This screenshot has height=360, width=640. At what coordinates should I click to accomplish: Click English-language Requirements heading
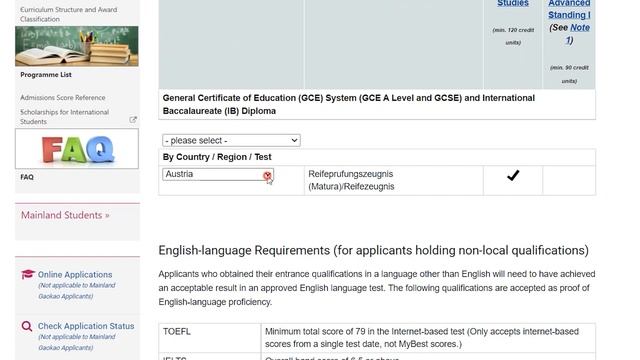[373, 250]
